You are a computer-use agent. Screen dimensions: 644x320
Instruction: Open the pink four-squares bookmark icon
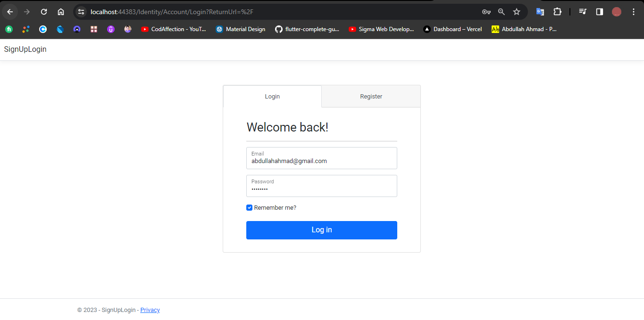tap(94, 29)
